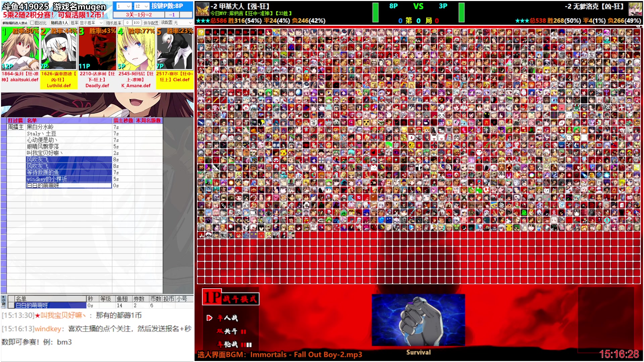The image size is (644, 362).
Task: Select the row 黑白分水岭
Action: point(69,127)
